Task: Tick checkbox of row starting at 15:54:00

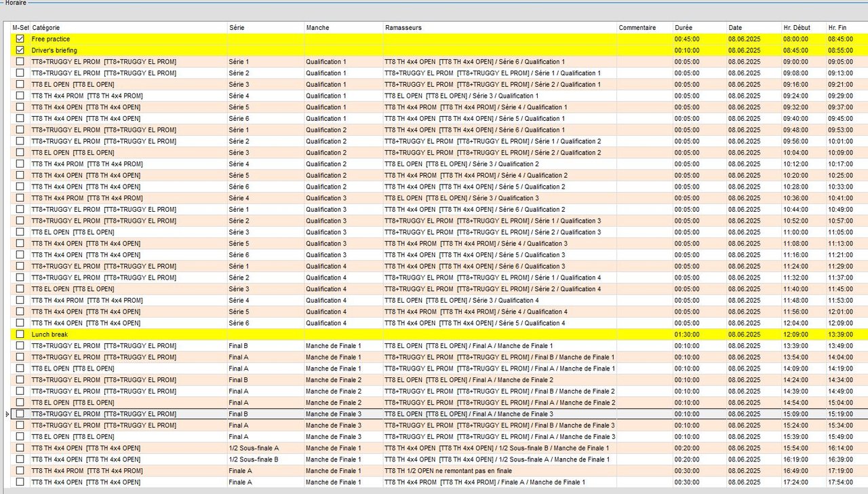Action: tap(20, 448)
